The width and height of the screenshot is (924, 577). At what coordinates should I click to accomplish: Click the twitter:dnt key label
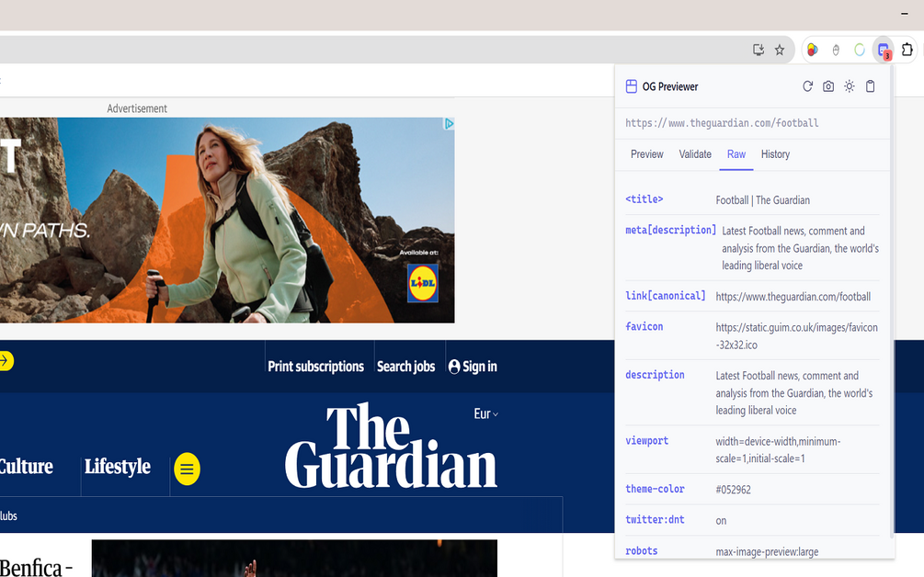click(x=655, y=519)
